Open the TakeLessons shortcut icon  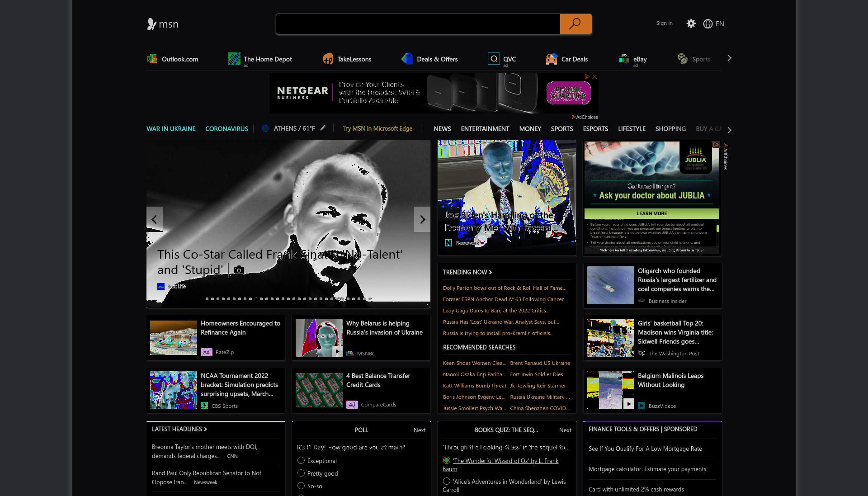click(328, 59)
